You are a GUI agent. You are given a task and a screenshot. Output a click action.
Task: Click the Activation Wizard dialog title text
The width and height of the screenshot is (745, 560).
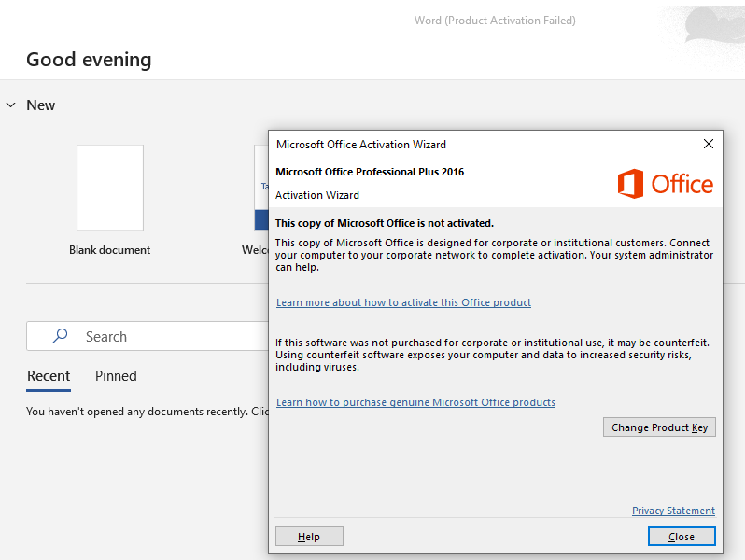click(361, 145)
